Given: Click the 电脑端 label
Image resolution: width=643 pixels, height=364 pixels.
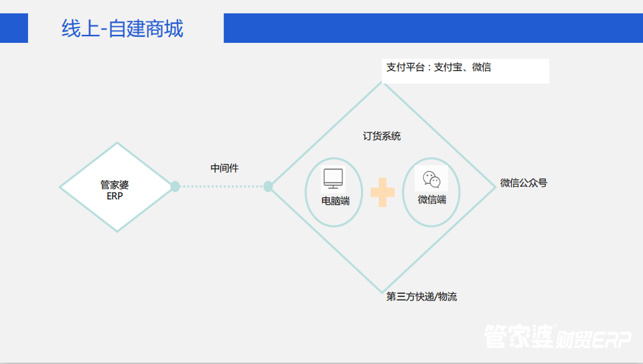Looking at the screenshot, I should [x=336, y=201].
